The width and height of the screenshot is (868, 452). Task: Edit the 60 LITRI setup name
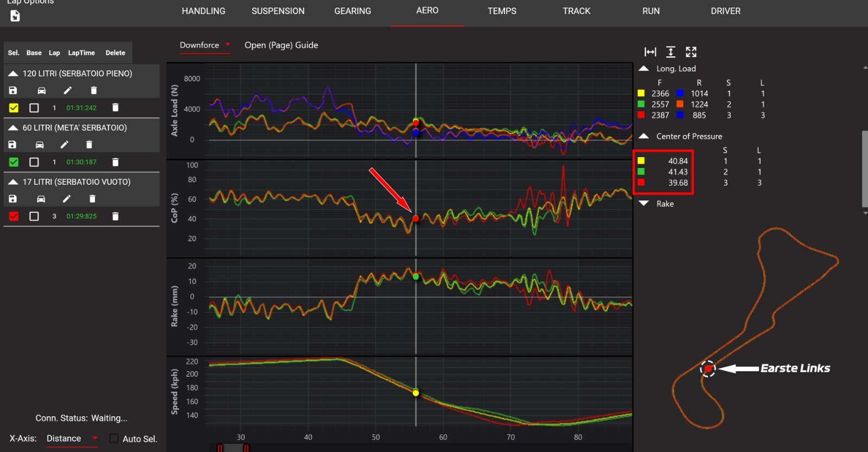tap(65, 145)
